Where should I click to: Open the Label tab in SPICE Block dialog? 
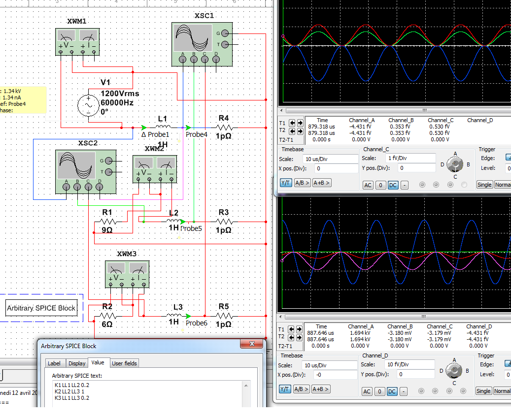coord(54,363)
